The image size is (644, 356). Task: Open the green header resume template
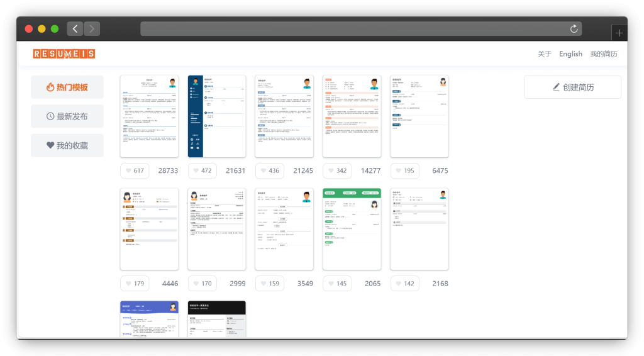pos(352,229)
